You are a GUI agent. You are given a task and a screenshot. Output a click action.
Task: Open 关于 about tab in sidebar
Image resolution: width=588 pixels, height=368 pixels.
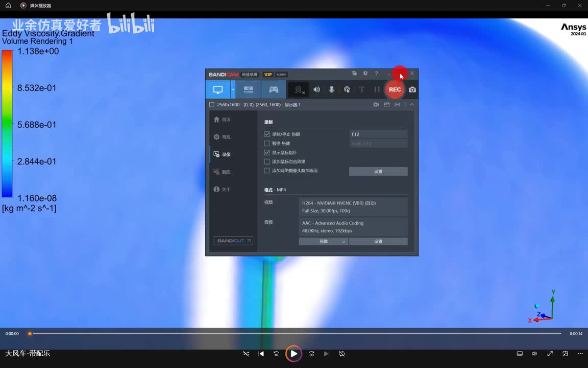point(222,189)
